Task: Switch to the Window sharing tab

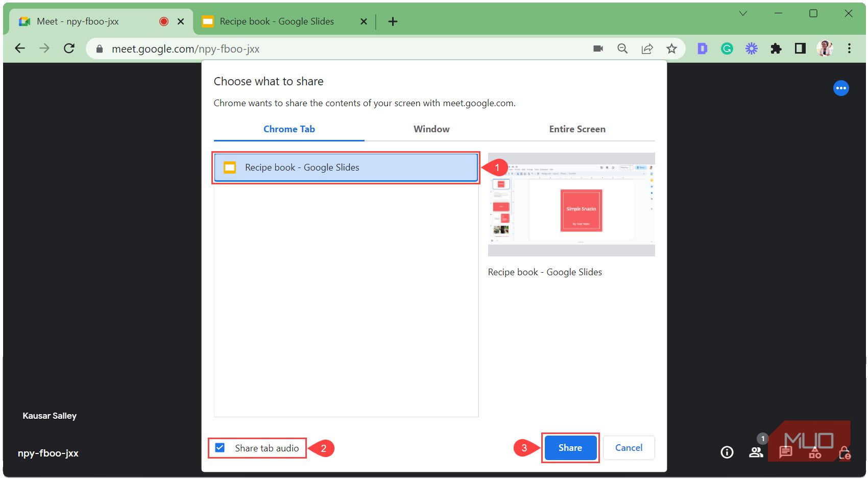Action: pyautogui.click(x=431, y=129)
